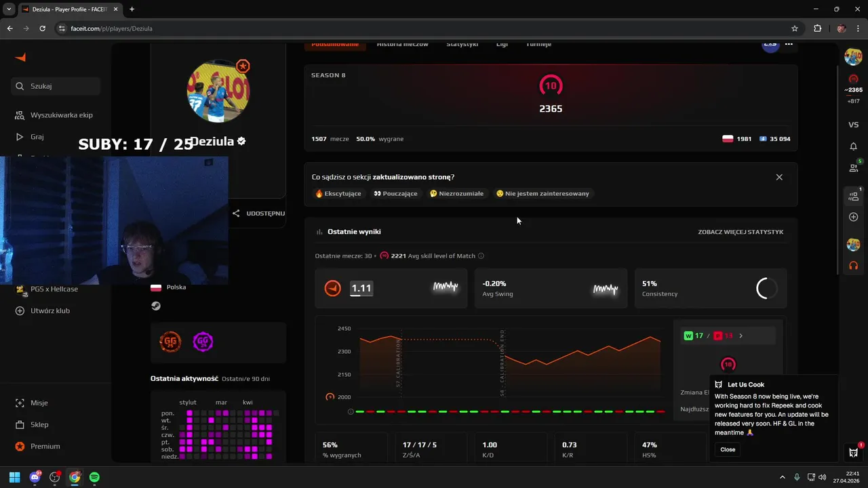Screen dimensions: 868x488
Task: Show hidden system tray icons
Action: point(782,477)
